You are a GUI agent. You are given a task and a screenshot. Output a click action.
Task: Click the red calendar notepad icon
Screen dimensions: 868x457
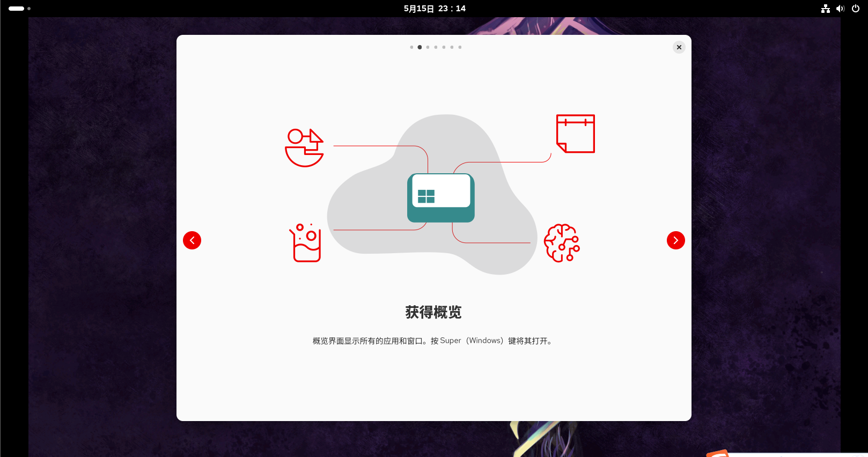coord(576,134)
